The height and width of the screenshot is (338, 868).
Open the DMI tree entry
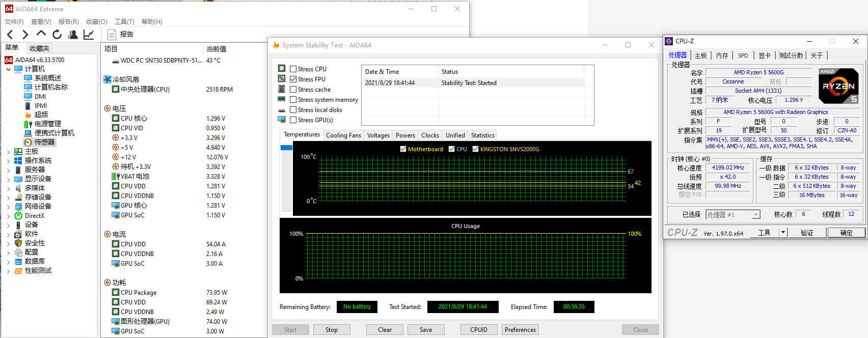click(40, 96)
